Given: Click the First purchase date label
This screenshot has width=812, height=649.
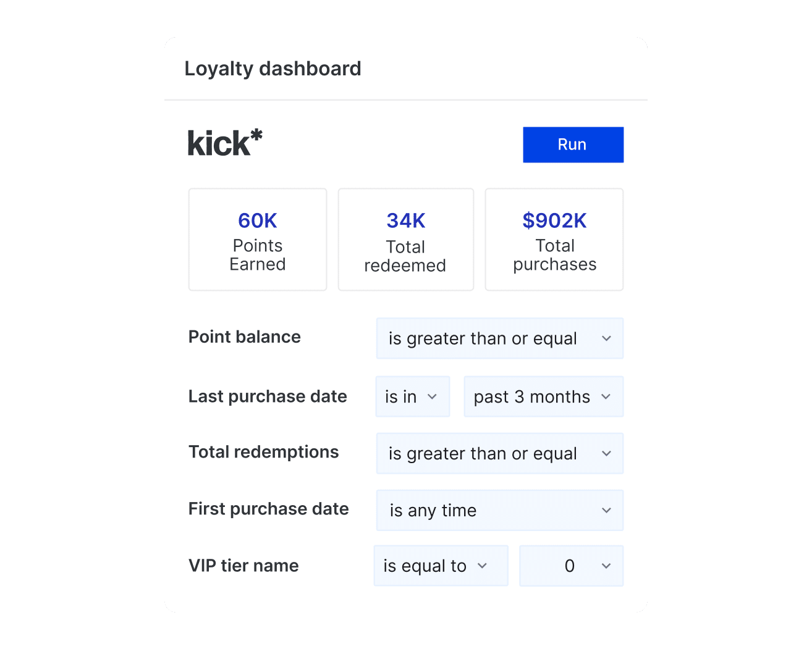Looking at the screenshot, I should tap(269, 509).
